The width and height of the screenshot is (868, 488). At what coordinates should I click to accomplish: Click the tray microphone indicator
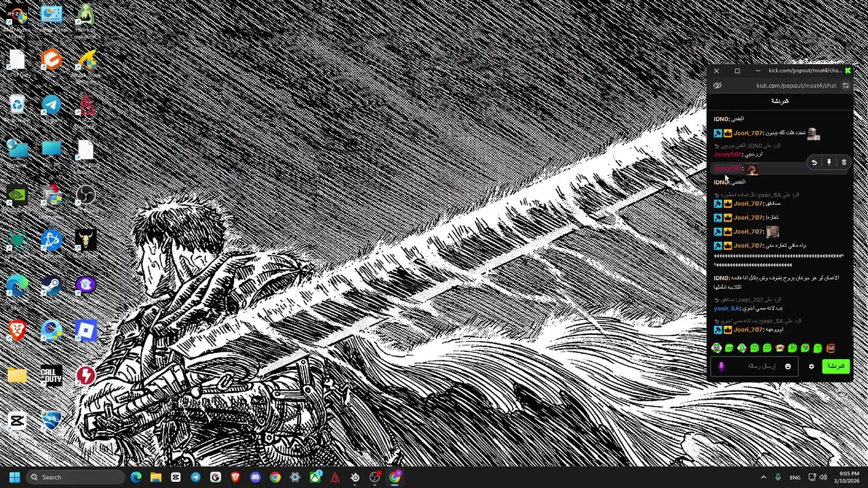(778, 477)
